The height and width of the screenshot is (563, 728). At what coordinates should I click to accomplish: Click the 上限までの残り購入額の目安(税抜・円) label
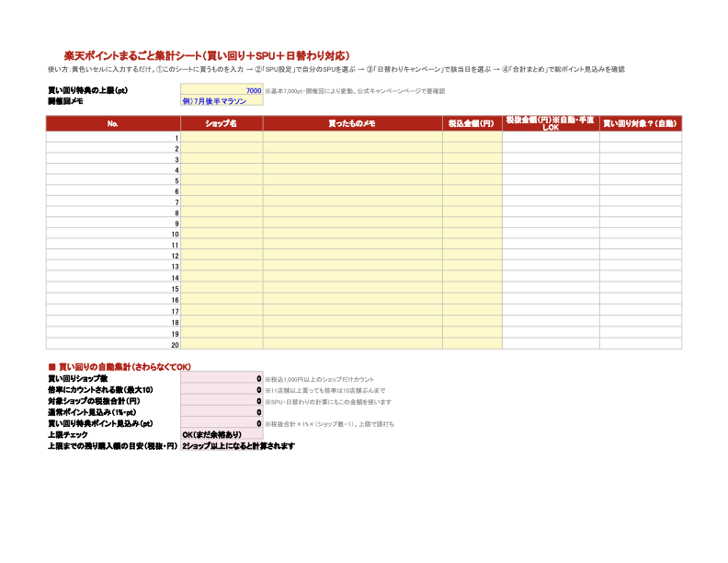(x=113, y=445)
